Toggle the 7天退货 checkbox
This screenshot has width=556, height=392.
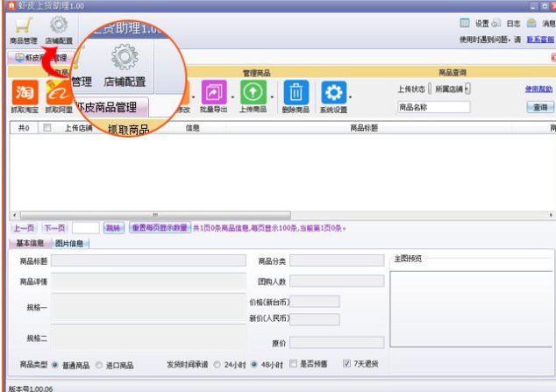(346, 364)
